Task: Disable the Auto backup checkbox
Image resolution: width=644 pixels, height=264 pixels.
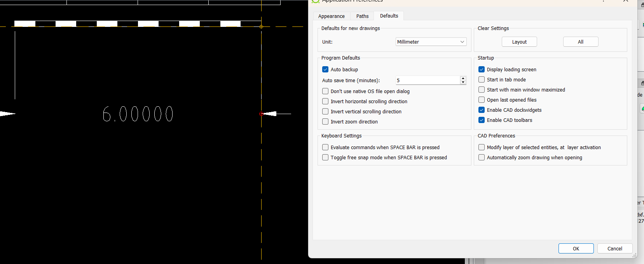Action: [x=325, y=69]
